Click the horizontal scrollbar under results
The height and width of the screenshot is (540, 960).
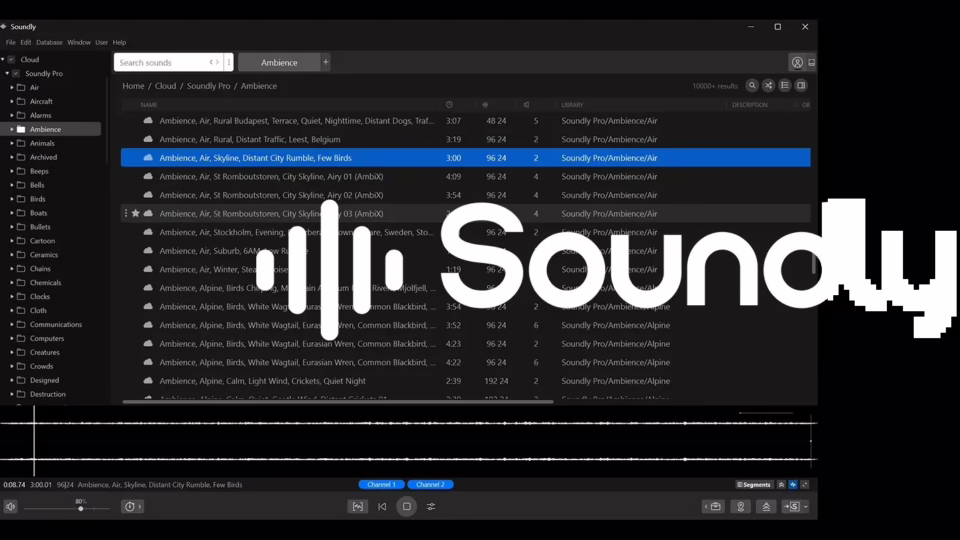(338, 402)
